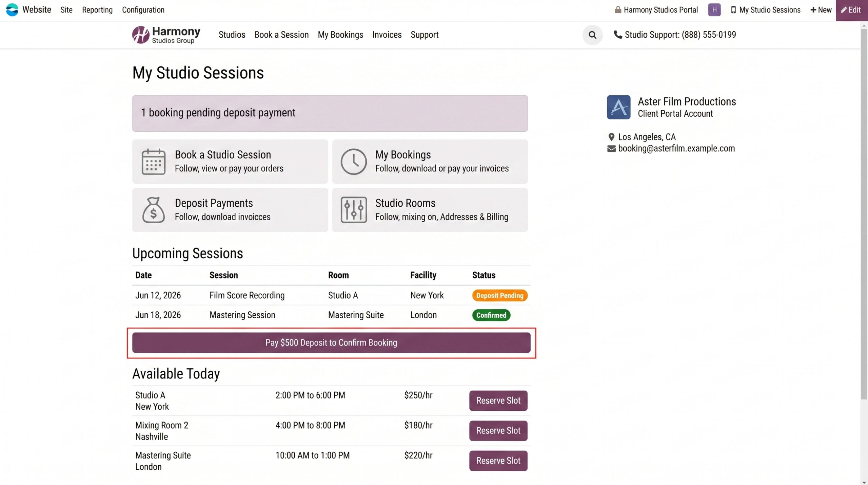Reserve the Mixing Room 2 Nashville slot
Viewport: 868px width, 485px height.
coord(498,431)
